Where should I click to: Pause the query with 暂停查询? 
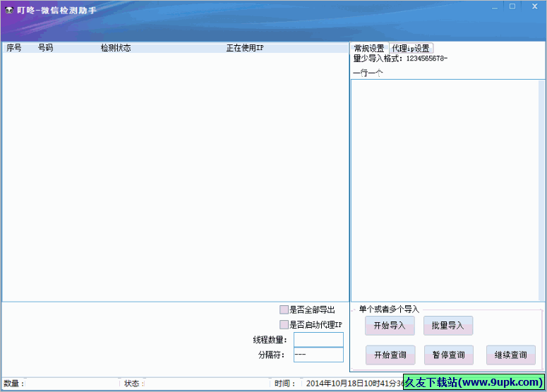pos(449,355)
